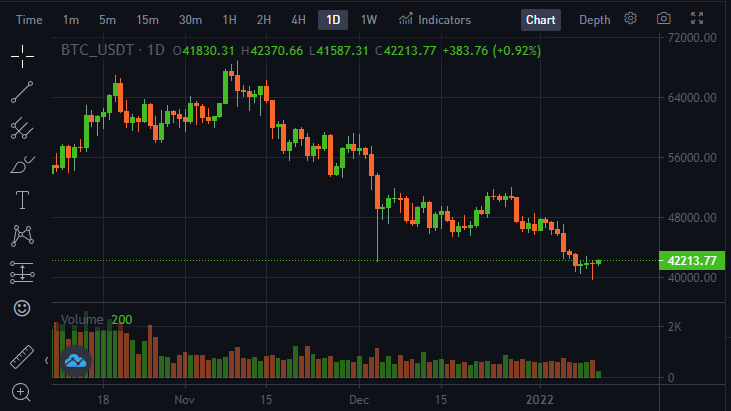This screenshot has width=731, height=411.
Task: Choose the pitchfork drawing tool
Action: click(x=22, y=128)
